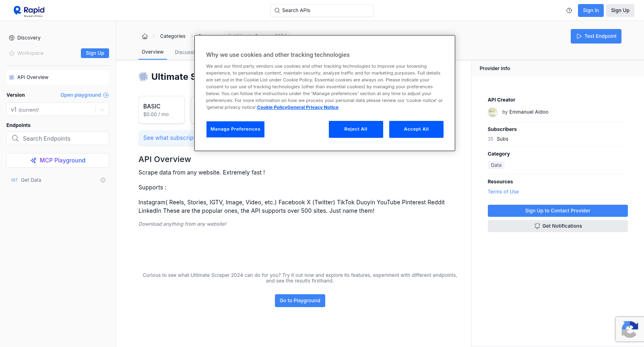Open the help question mark icon
This screenshot has height=347, width=644.
click(569, 10)
